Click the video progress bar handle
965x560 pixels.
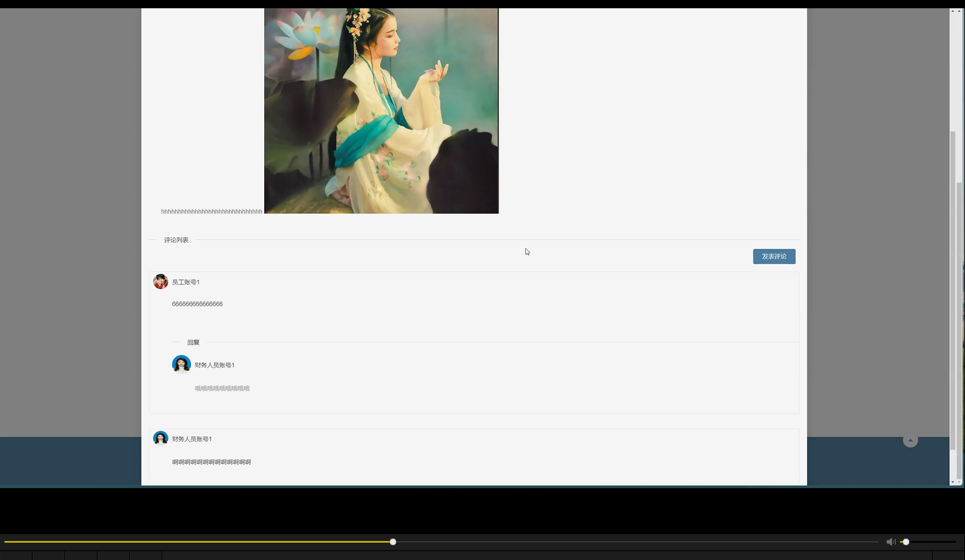click(x=393, y=542)
